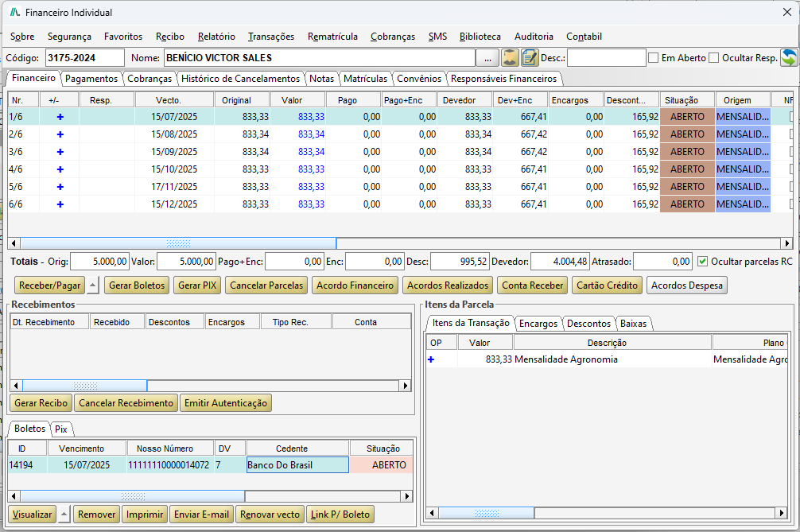Screen dimensions: 800x532
Task: Uncheck Ocultar parcelas RC checkbox
Action: (702, 261)
